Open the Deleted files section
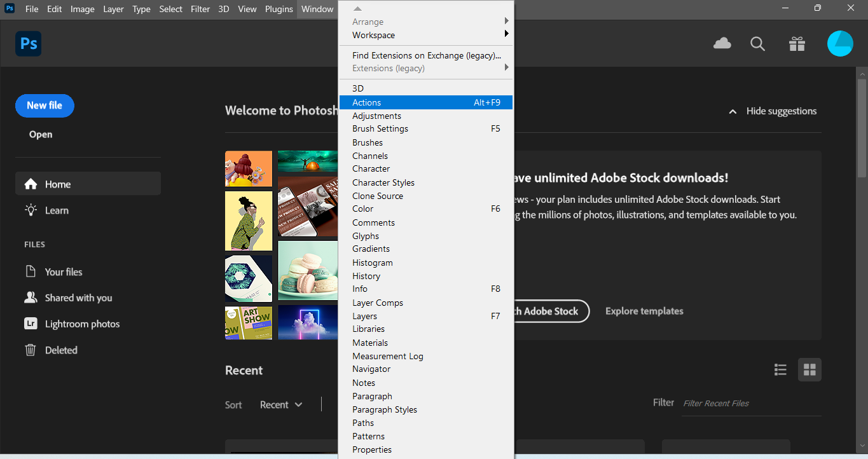868x459 pixels. coord(61,350)
